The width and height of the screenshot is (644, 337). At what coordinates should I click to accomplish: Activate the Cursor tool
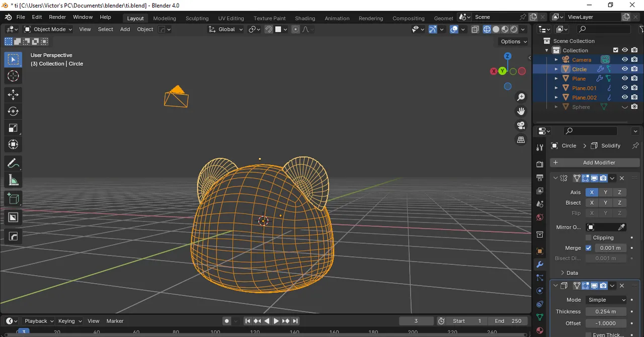[13, 76]
